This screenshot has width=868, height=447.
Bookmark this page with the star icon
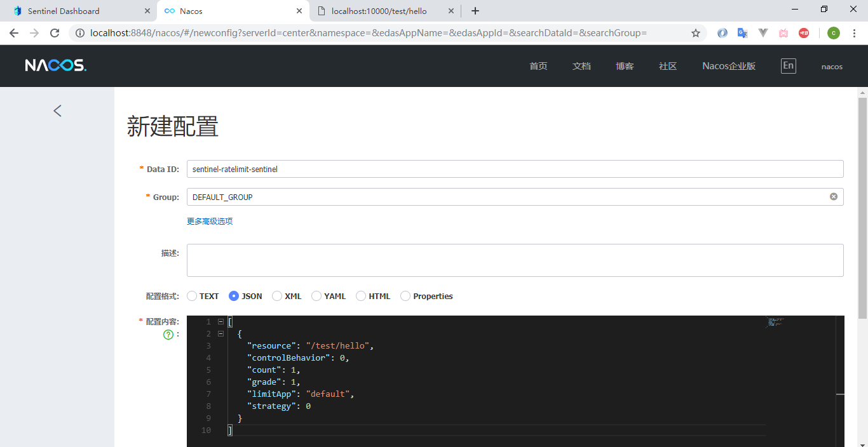coord(696,33)
